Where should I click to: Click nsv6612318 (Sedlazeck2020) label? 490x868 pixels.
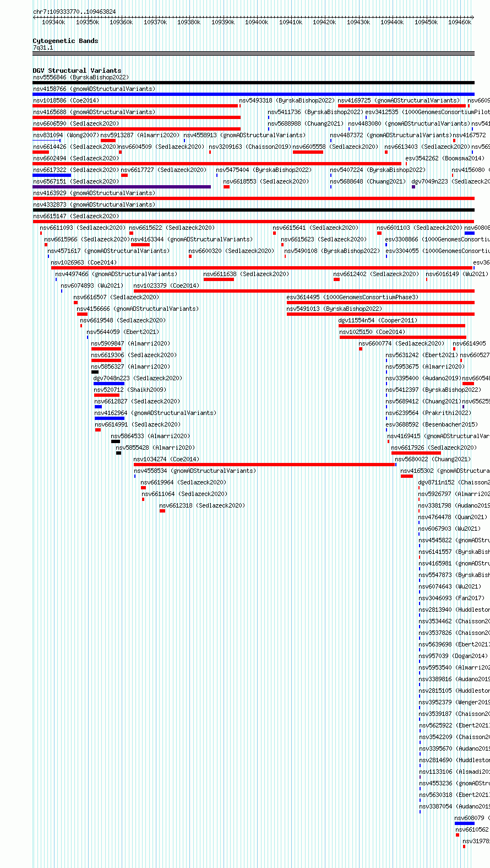[202, 505]
